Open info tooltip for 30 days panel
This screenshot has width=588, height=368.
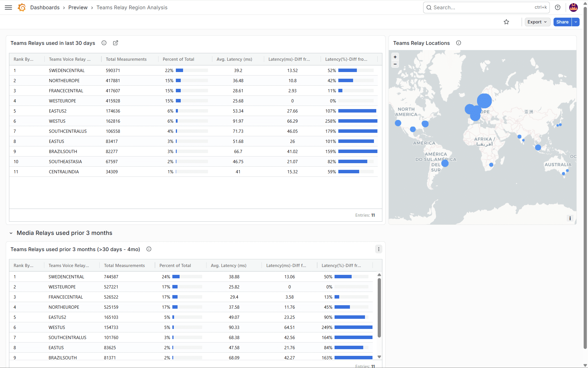click(x=104, y=43)
